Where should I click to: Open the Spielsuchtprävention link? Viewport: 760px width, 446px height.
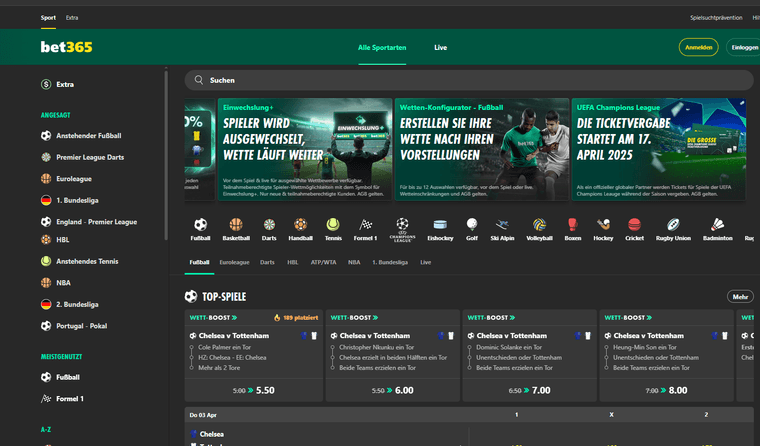point(716,17)
